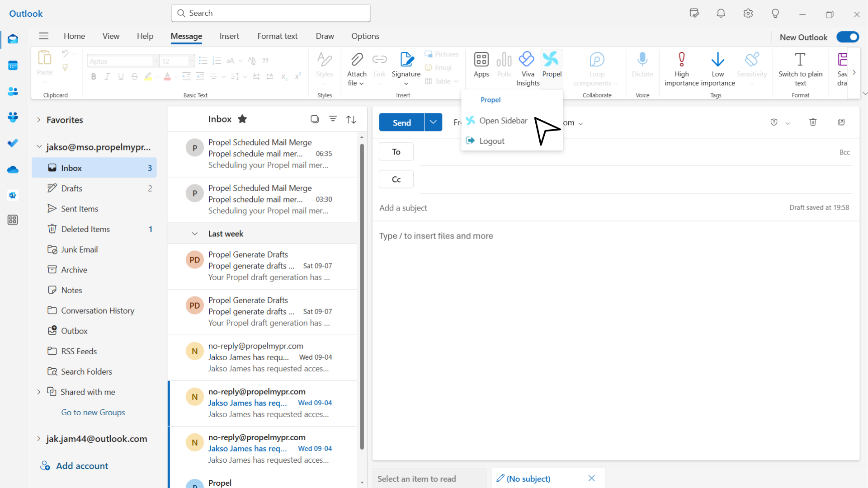
Task: Click the inbox filter icon
Action: [333, 119]
